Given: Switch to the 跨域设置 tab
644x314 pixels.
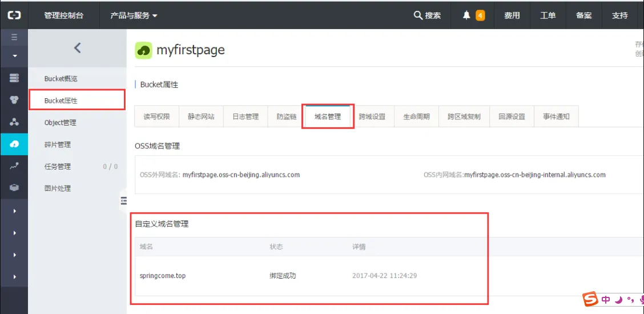Looking at the screenshot, I should click(x=372, y=116).
